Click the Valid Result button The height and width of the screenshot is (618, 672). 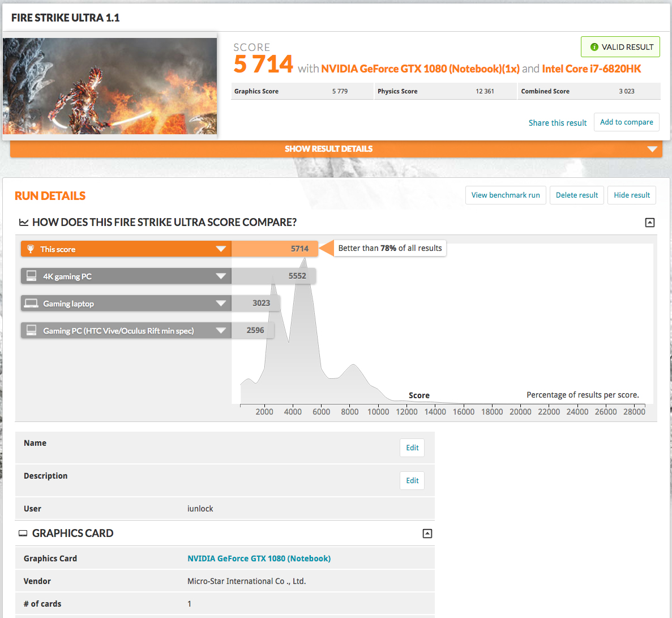point(620,47)
